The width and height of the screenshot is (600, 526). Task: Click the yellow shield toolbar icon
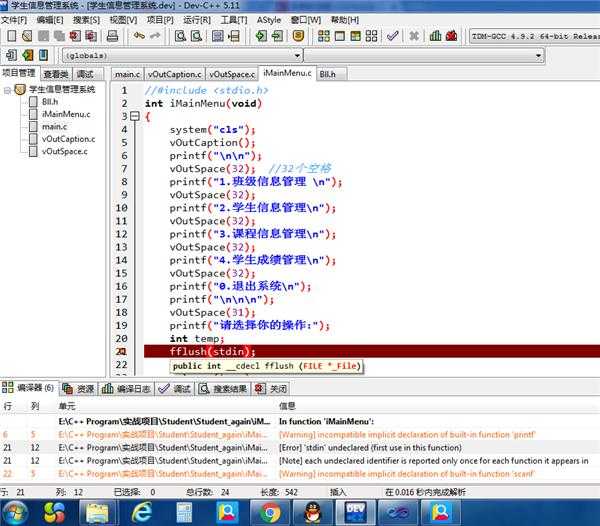point(298,36)
